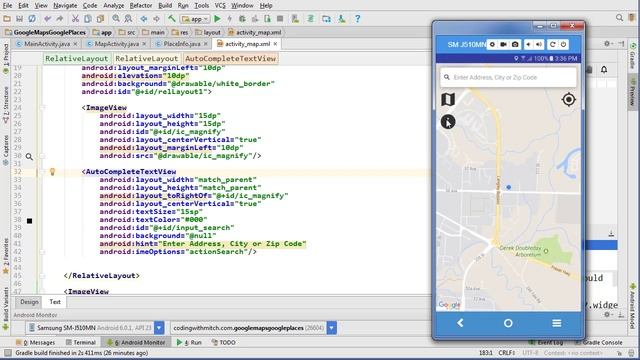The image size is (640, 360).
Task: Click the Open folder toolbar icon
Action: point(7,19)
